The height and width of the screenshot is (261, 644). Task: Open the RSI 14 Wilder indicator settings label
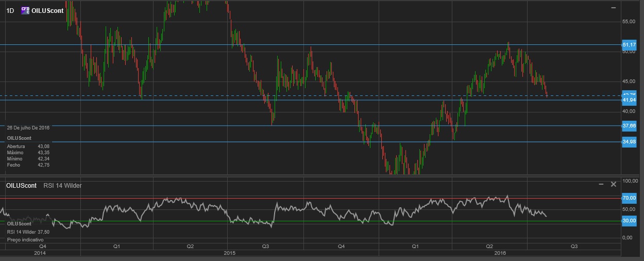click(62, 185)
